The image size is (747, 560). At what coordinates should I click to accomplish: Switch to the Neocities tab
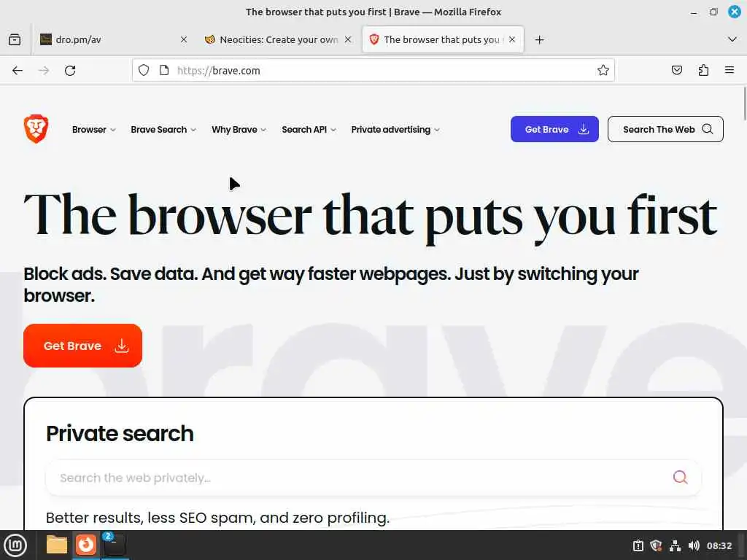point(278,39)
